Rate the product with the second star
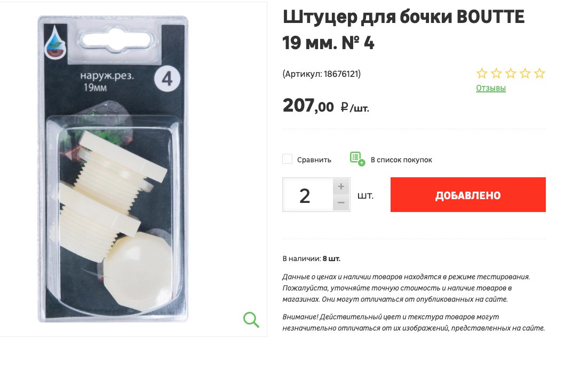The height and width of the screenshot is (377, 588). 496,73
